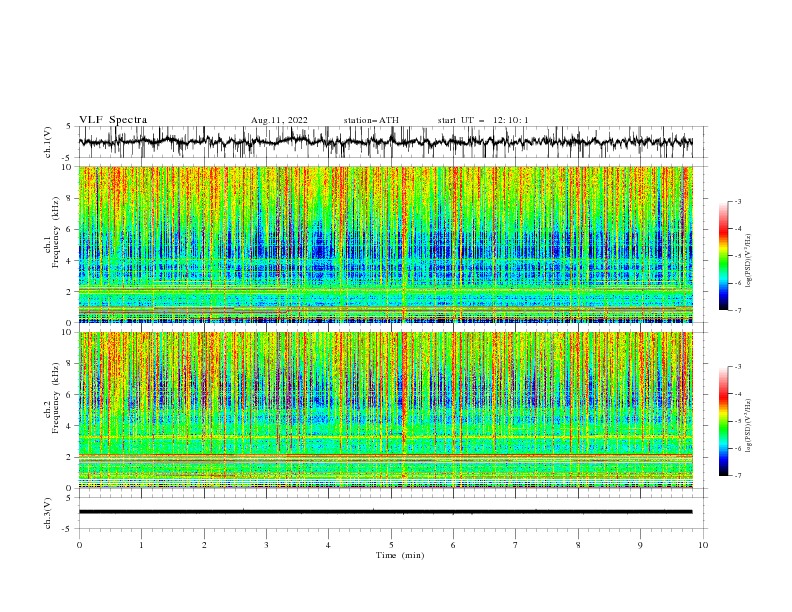Click the "ch.2 Frequency (kHz)" axis label

tap(52, 398)
